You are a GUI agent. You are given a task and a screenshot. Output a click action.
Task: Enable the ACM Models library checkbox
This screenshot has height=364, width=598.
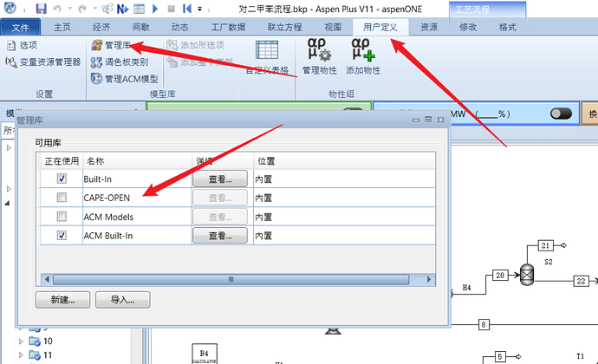click(x=62, y=217)
